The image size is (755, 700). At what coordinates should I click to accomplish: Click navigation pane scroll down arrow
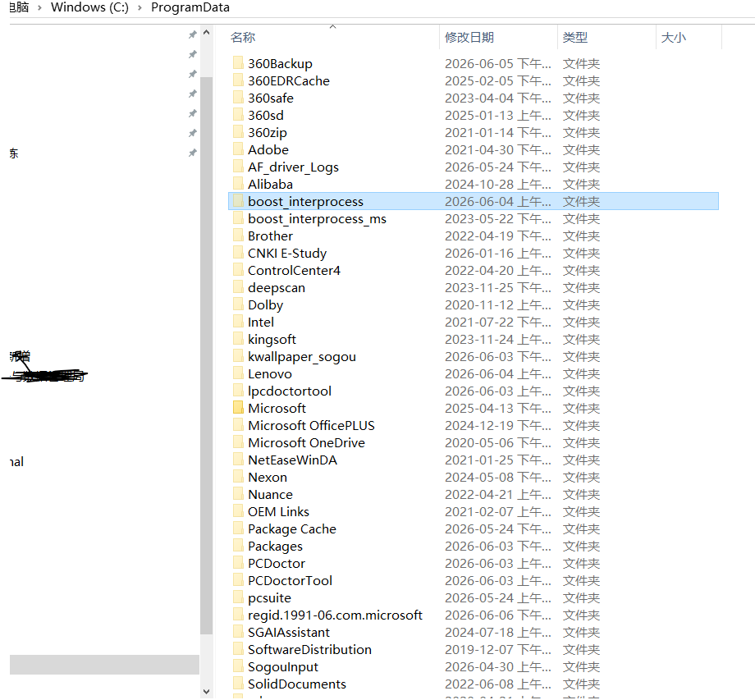click(x=207, y=691)
